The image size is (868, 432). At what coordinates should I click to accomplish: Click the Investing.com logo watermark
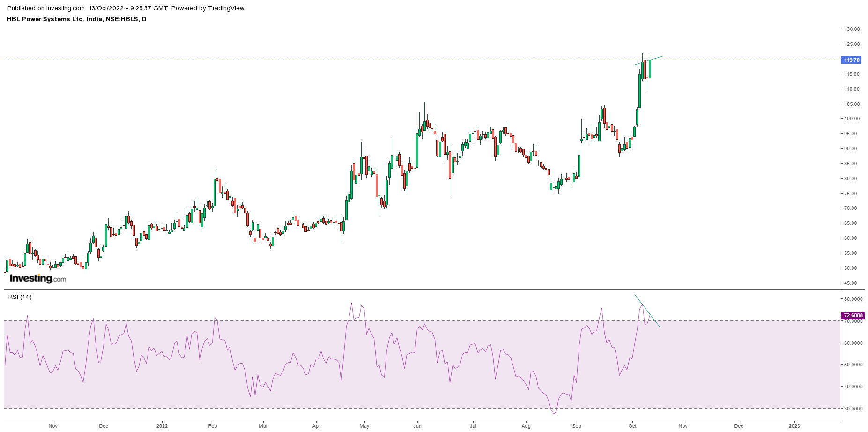point(37,278)
